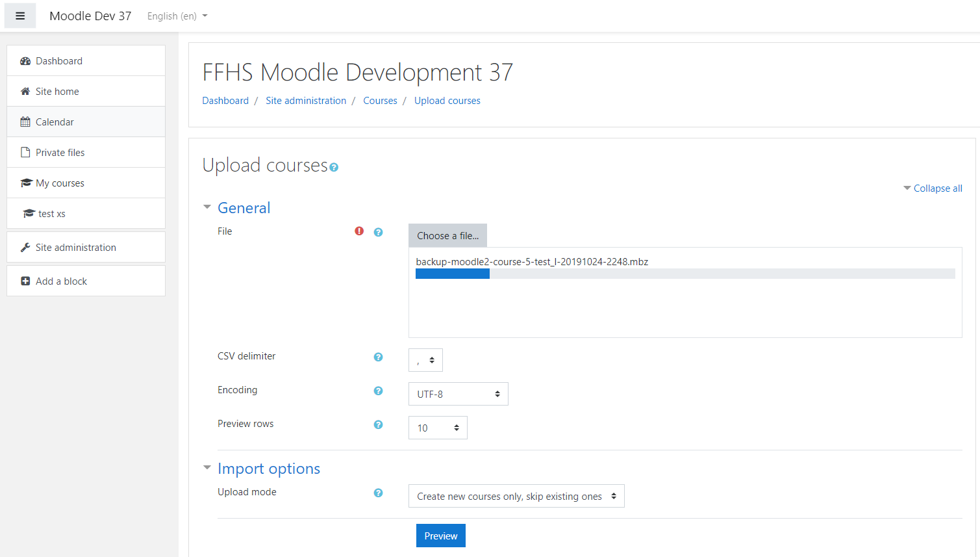The width and height of the screenshot is (980, 557).
Task: Open the Upload mode dropdown
Action: coord(516,496)
